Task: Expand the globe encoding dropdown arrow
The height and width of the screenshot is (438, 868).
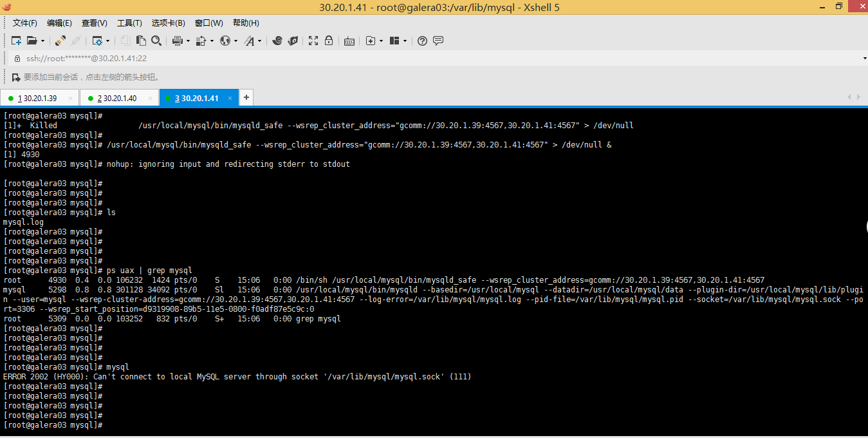Action: pos(235,41)
